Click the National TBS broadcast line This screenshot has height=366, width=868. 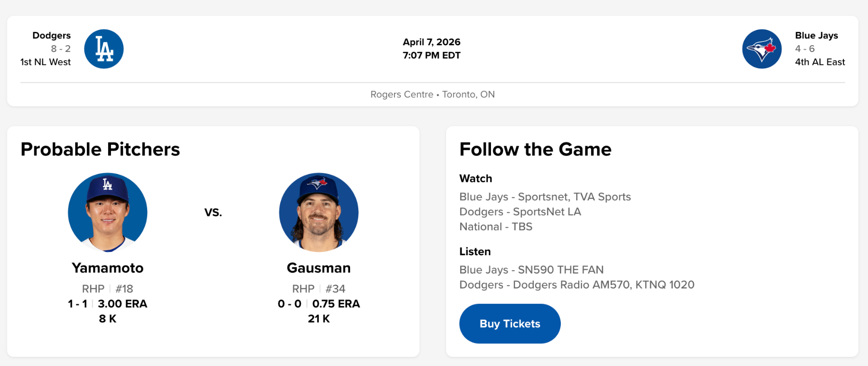click(496, 227)
